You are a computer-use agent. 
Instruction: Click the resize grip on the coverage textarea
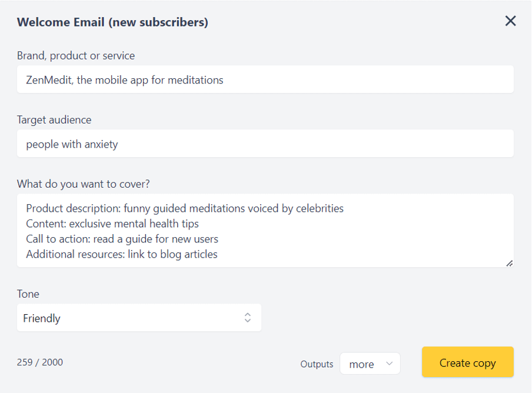510,264
